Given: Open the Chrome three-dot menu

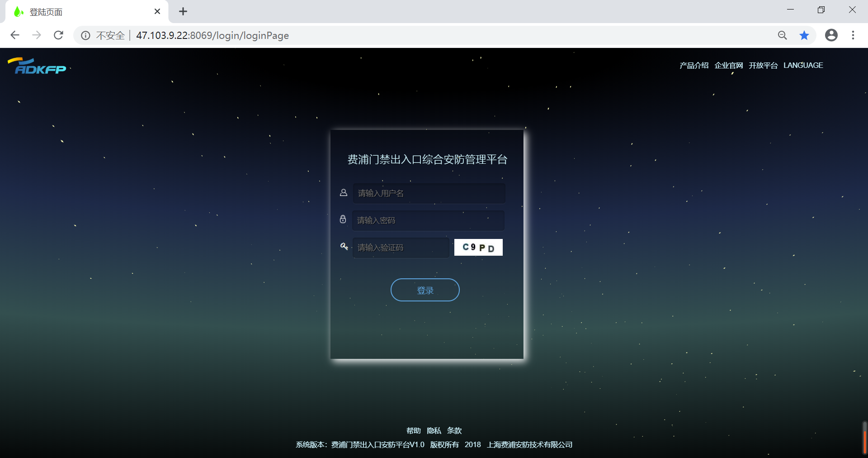Looking at the screenshot, I should coord(853,35).
